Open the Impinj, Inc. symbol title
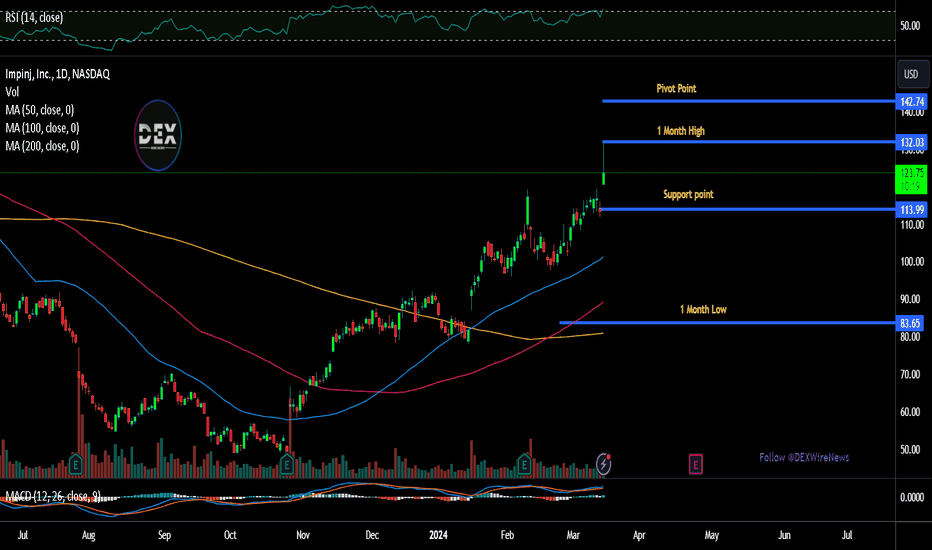Image resolution: width=932 pixels, height=550 pixels. [x=58, y=74]
